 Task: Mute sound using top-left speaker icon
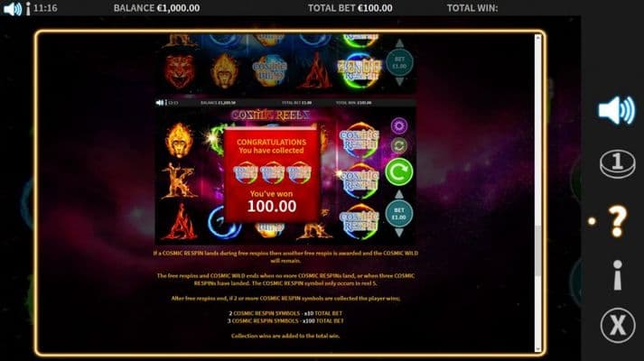(13, 9)
